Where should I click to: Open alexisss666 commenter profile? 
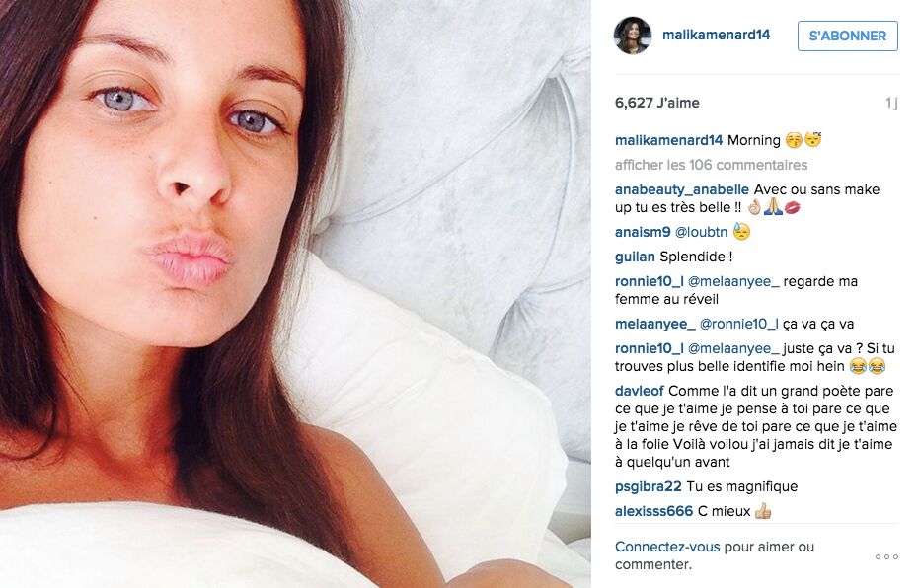click(653, 511)
